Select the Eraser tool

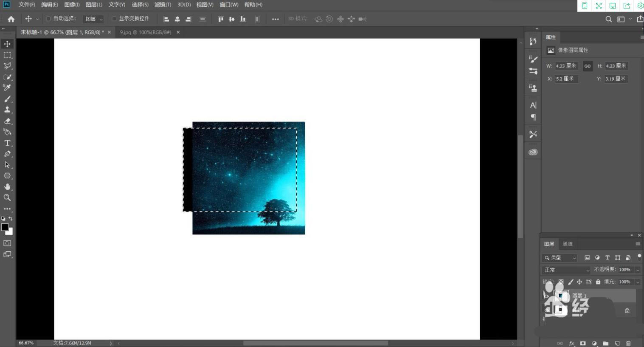tap(7, 121)
